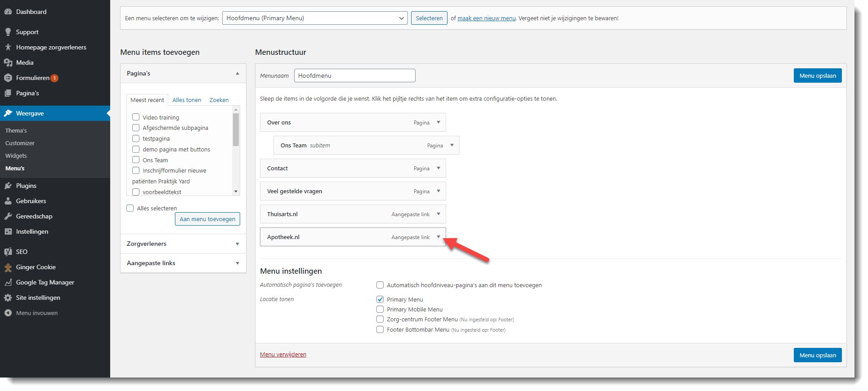The image size is (868, 391).
Task: Click the Formulieren sidebar icon
Action: tap(8, 78)
